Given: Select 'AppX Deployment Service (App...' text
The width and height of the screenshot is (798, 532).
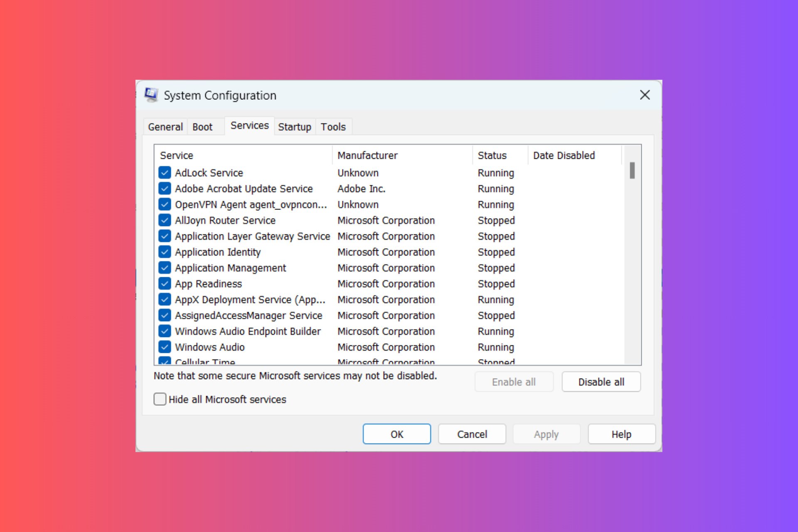Looking at the screenshot, I should pyautogui.click(x=250, y=300).
